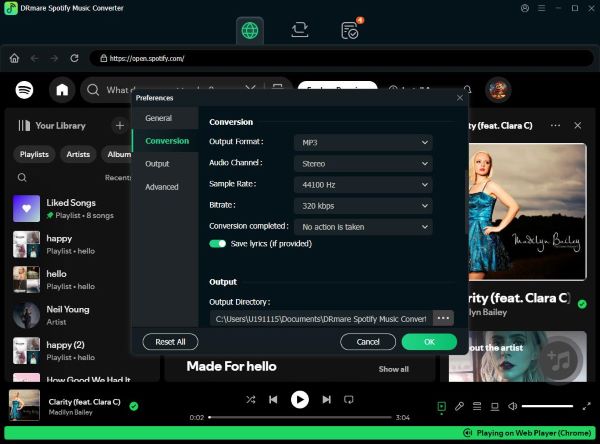Toggle saved checkmark next to Clarity in player bar
Screen dimensions: 600x444
coord(134,406)
